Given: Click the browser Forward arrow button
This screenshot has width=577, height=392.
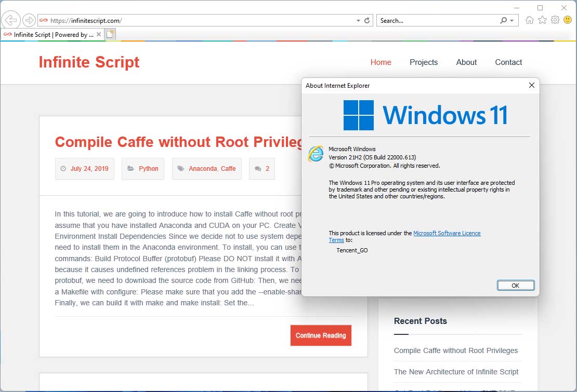Looking at the screenshot, I should pos(29,20).
